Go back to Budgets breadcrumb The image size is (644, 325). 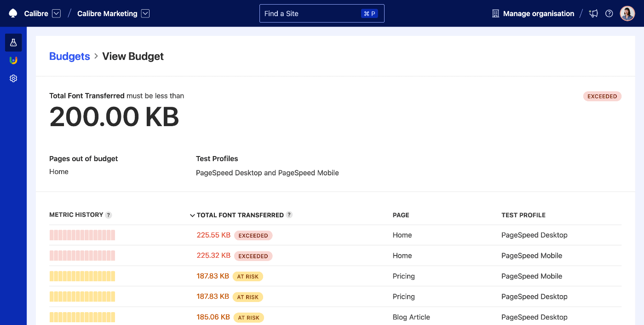69,56
